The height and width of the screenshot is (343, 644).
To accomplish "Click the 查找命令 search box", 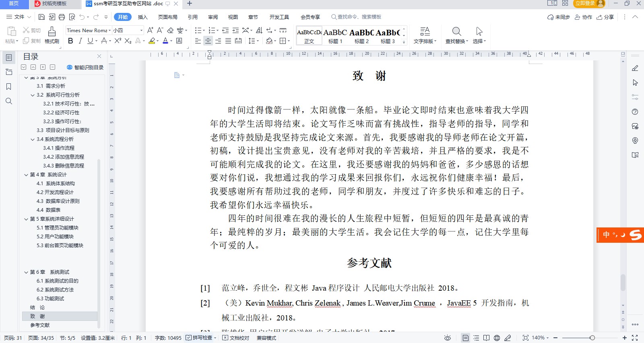I will coord(356,17).
